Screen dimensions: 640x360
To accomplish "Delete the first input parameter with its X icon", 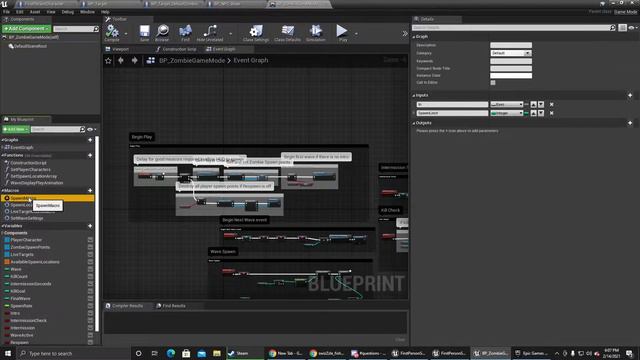I will click(x=551, y=104).
